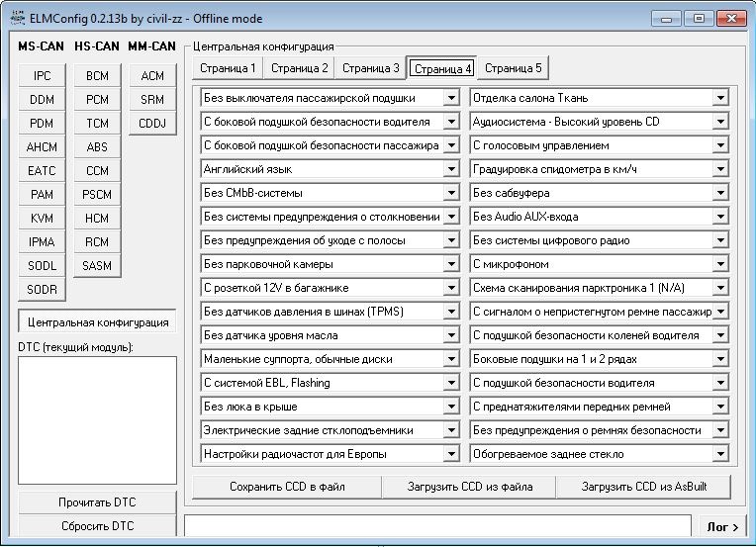The image size is (756, 547).
Task: Click the CDDJ module button
Action: [x=152, y=123]
